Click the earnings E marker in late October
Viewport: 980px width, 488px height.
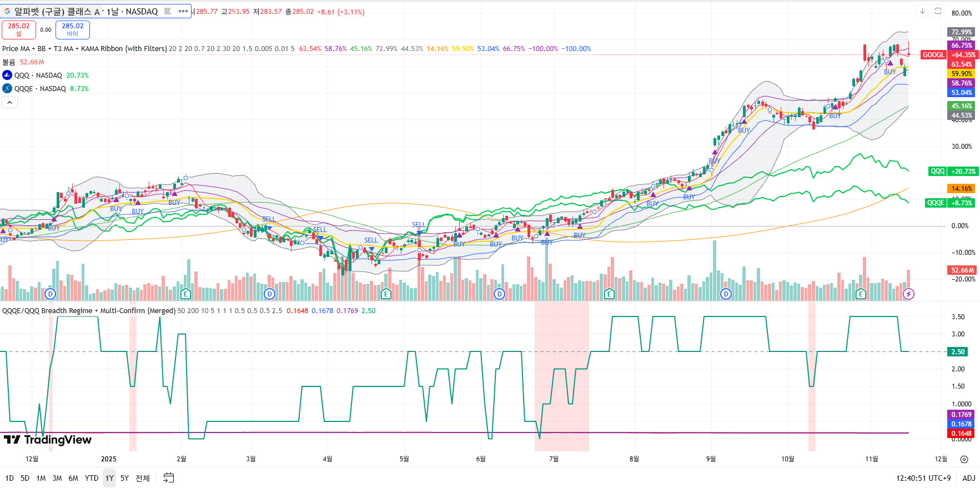[x=861, y=294]
